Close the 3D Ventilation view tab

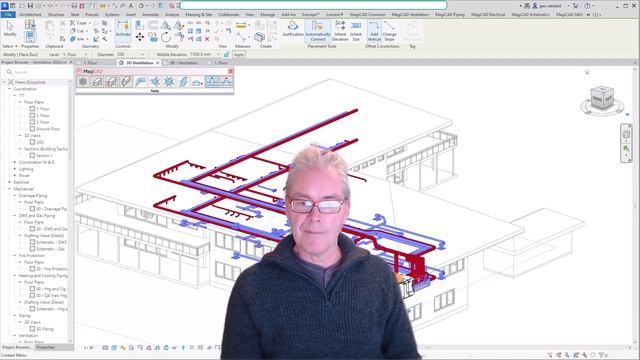[x=158, y=63]
